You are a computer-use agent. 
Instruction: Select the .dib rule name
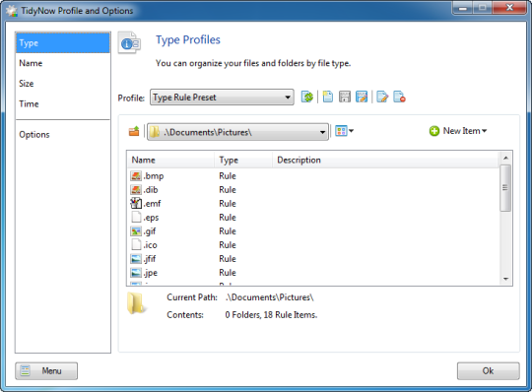coord(151,190)
